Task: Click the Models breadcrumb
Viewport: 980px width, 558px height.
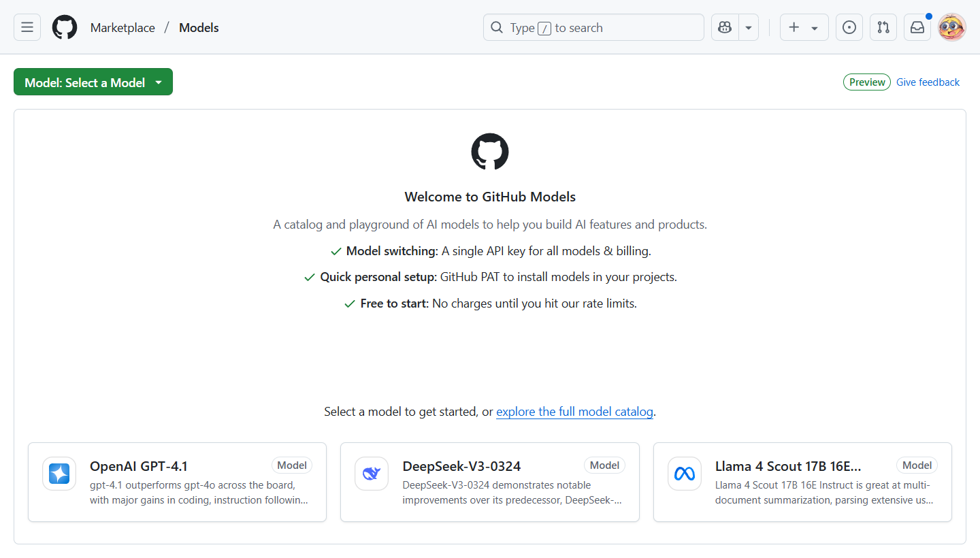Action: [199, 28]
